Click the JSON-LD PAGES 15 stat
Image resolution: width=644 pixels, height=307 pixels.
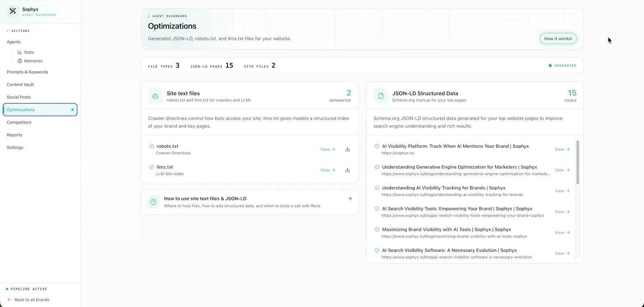[212, 66]
